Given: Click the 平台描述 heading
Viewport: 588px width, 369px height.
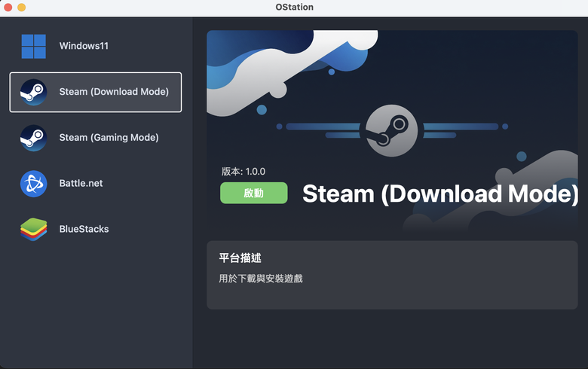Looking at the screenshot, I should 240,258.
